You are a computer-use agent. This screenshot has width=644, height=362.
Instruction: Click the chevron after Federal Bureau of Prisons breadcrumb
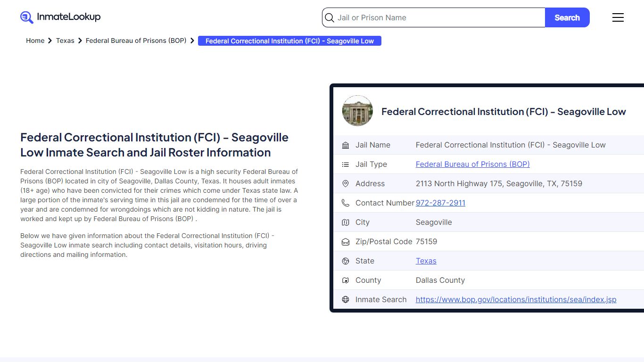[192, 41]
